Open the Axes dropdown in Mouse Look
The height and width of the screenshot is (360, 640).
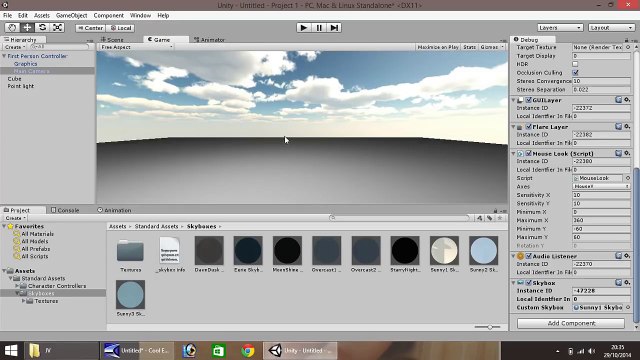click(601, 186)
